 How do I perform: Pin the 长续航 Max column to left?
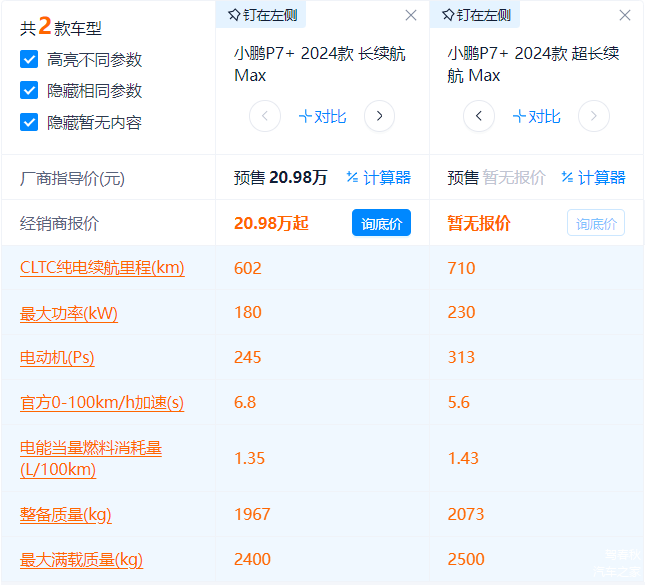pyautogui.click(x=261, y=15)
